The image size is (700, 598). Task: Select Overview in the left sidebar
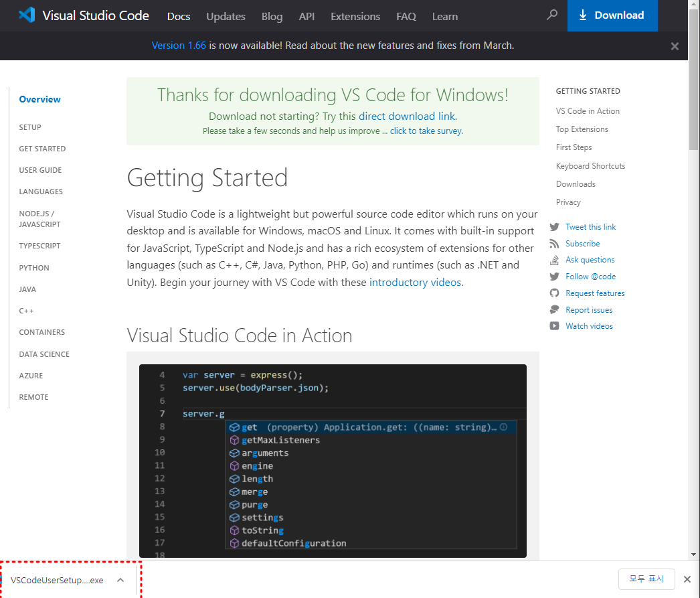[x=39, y=99]
